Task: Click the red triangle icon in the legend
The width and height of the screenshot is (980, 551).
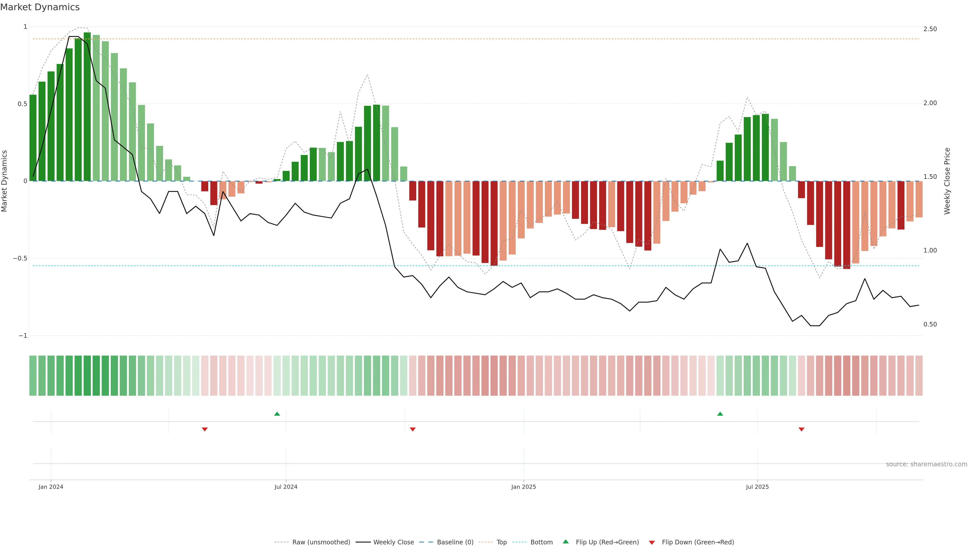Action: coord(652,543)
